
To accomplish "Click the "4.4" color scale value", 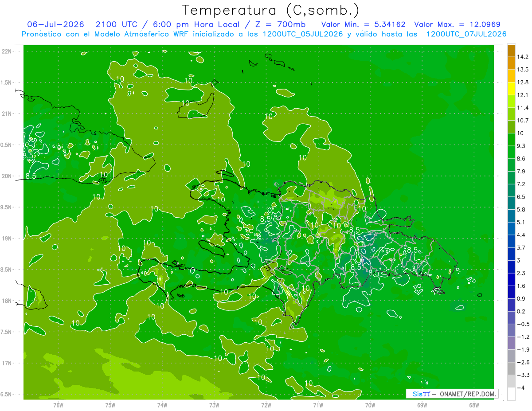I will point(521,235).
